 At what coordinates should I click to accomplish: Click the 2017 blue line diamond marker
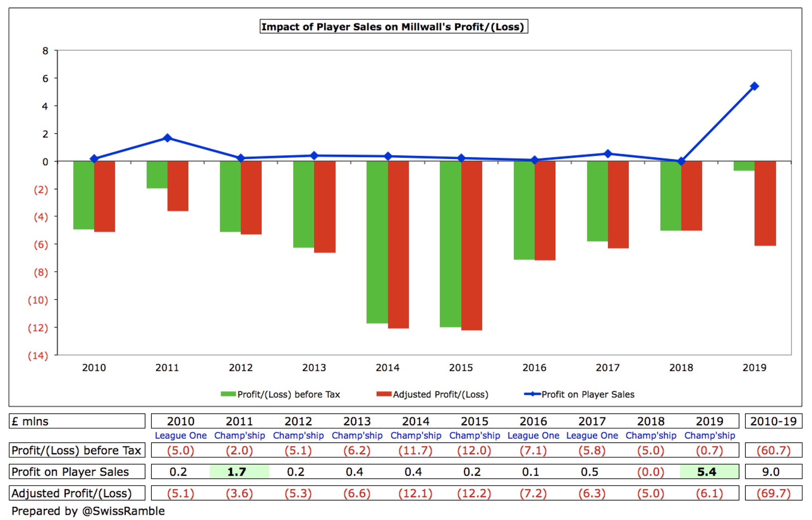607,154
